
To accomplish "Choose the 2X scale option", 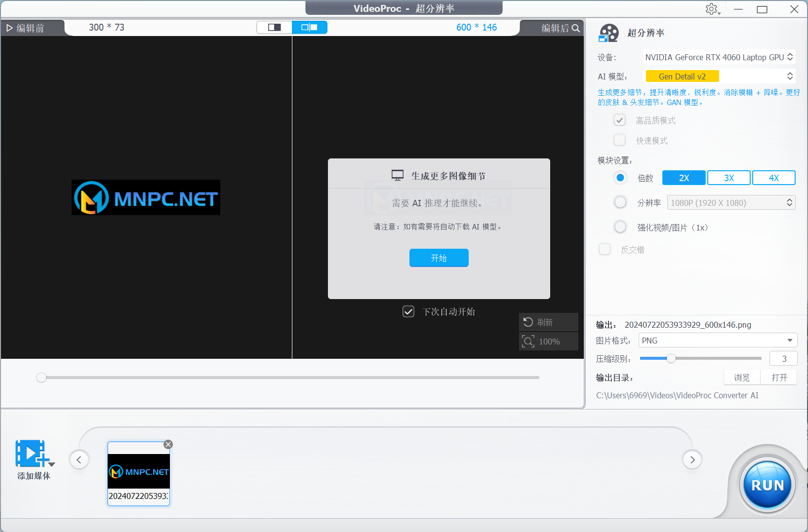I will [684, 178].
